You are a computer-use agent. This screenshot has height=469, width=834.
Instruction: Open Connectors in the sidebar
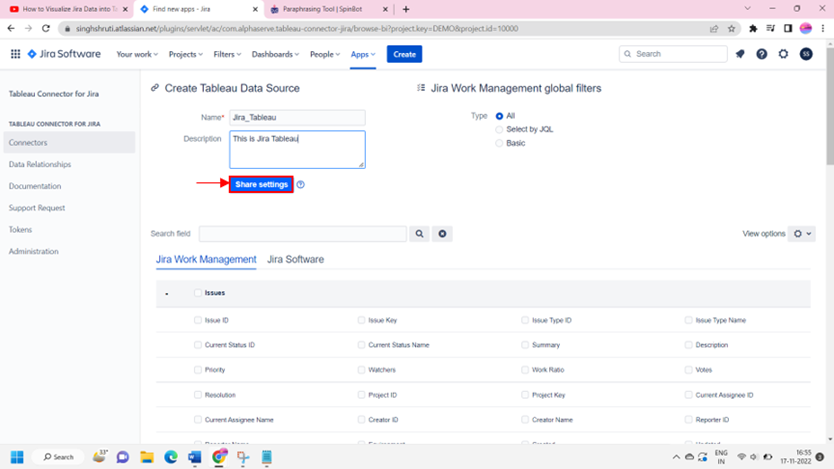pos(69,143)
